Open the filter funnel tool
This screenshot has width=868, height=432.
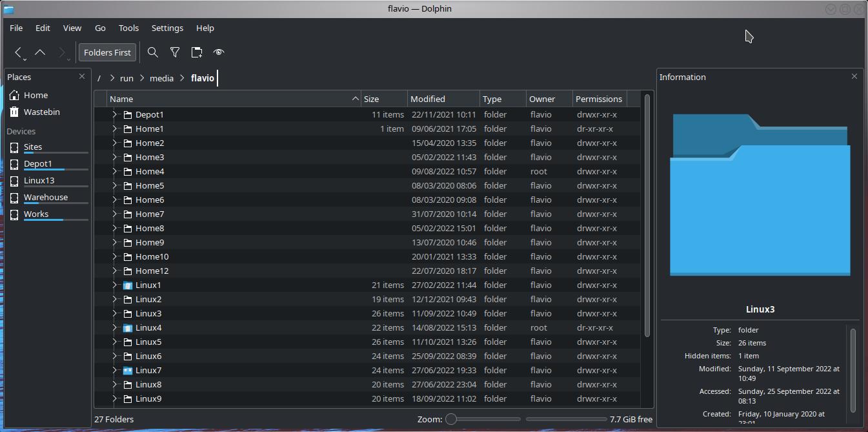(175, 52)
